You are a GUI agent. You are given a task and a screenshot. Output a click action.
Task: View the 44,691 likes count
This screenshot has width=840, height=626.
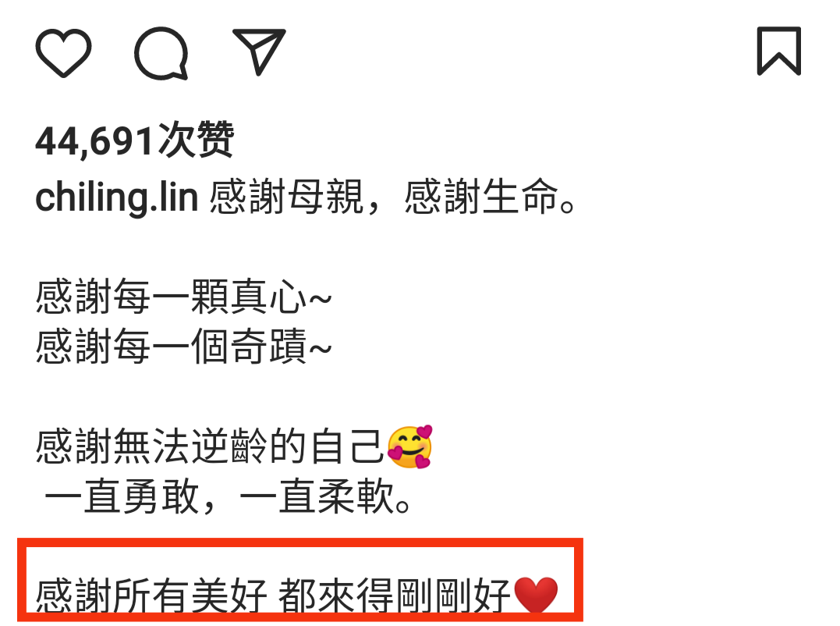[x=134, y=140]
